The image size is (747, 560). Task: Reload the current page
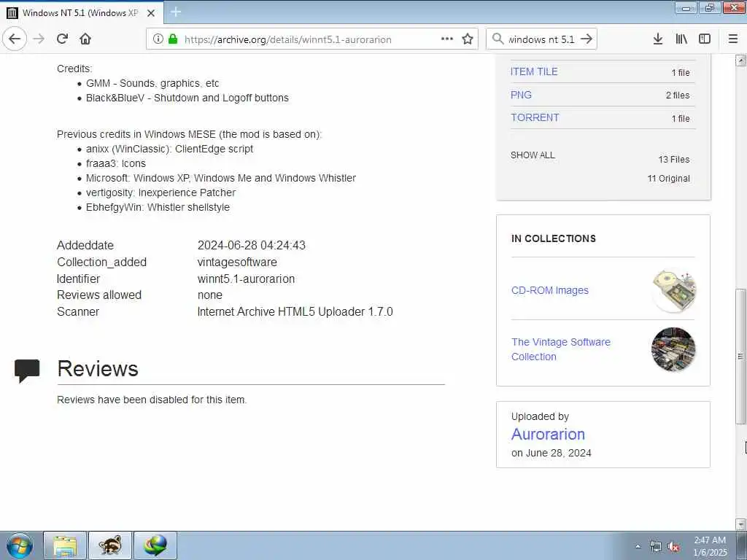click(x=63, y=39)
